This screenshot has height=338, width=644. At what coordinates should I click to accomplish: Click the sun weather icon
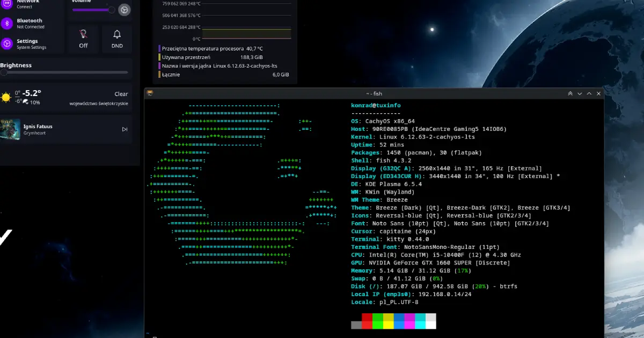(x=6, y=97)
